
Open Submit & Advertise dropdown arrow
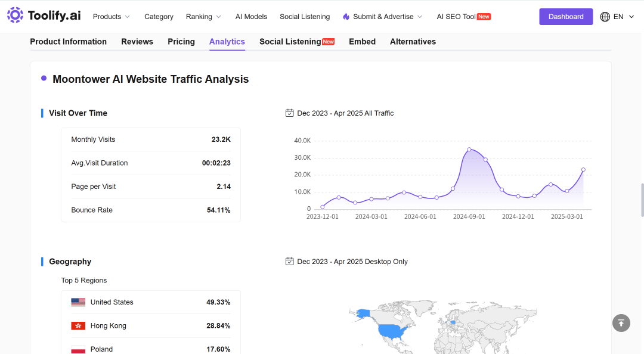(x=420, y=17)
